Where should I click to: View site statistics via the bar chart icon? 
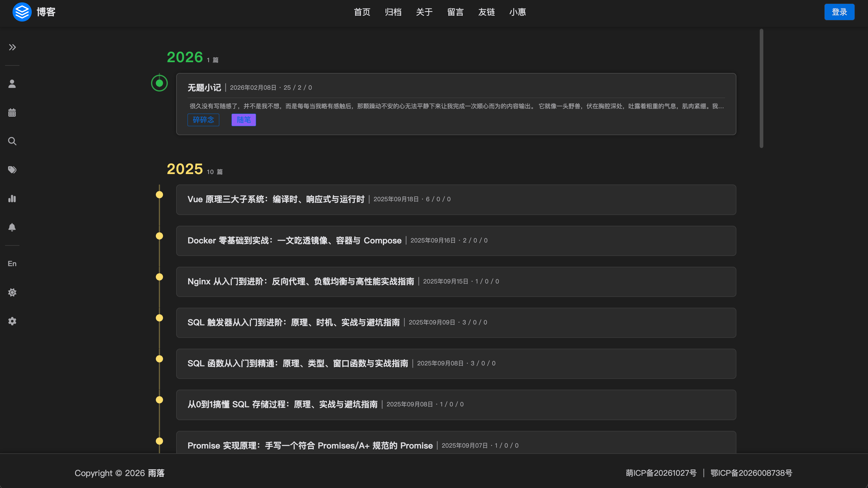(12, 199)
